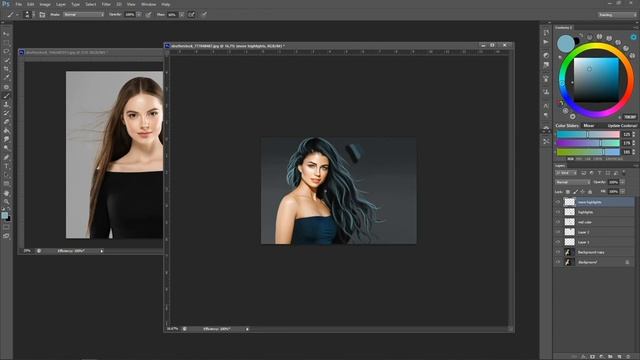640x360 pixels.
Task: Select the Spot Healing Brush tool
Action: click(x=6, y=87)
